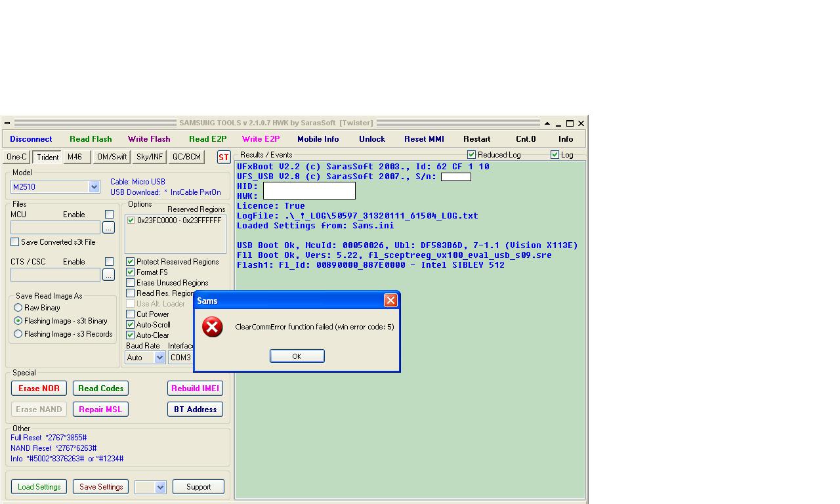Click Info in the toolbar
The width and height of the screenshot is (840, 504).
(x=566, y=139)
